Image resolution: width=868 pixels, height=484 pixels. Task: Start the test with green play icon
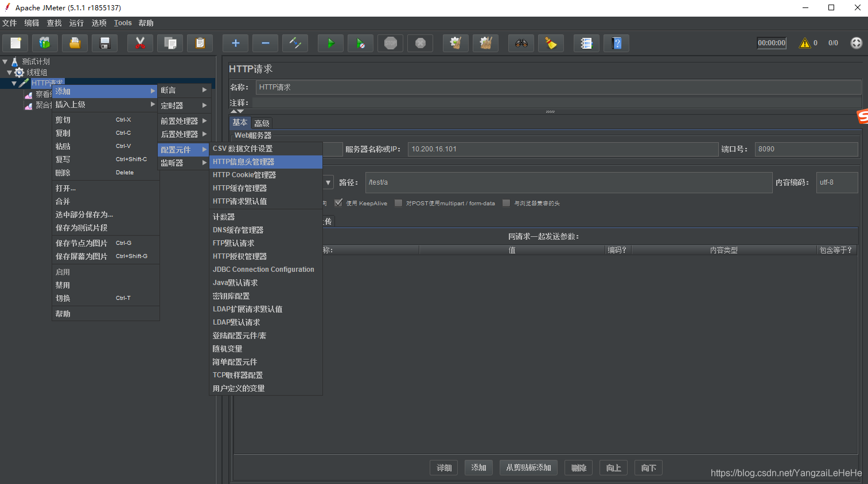click(x=330, y=43)
